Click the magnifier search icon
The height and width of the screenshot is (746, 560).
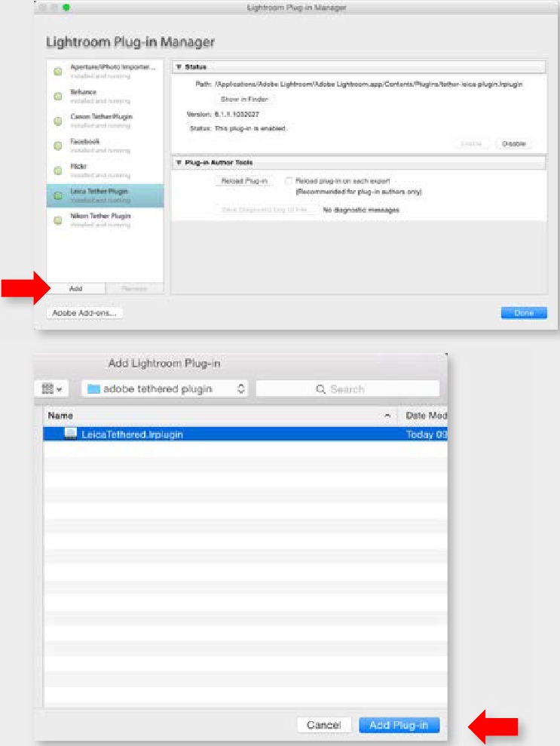[x=321, y=389]
